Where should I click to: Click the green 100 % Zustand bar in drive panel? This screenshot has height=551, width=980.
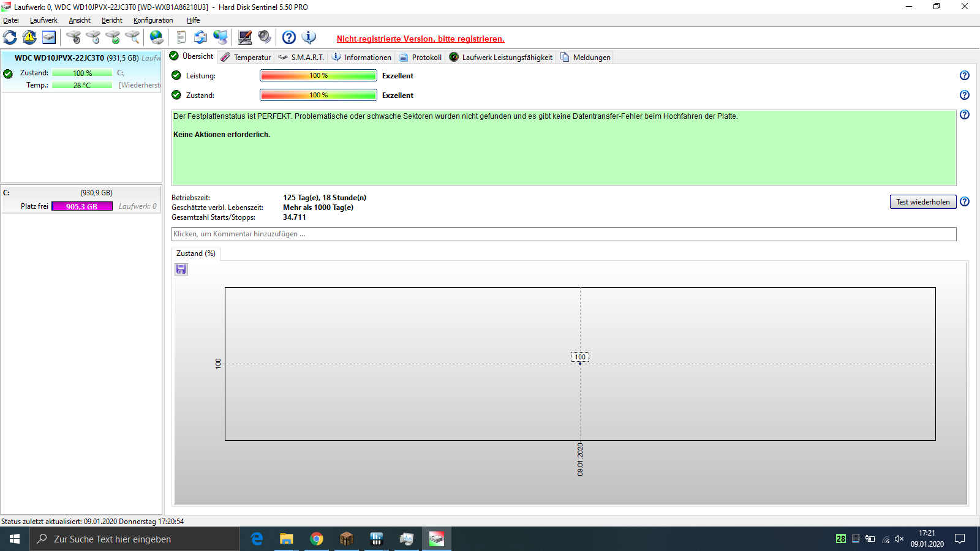(82, 73)
